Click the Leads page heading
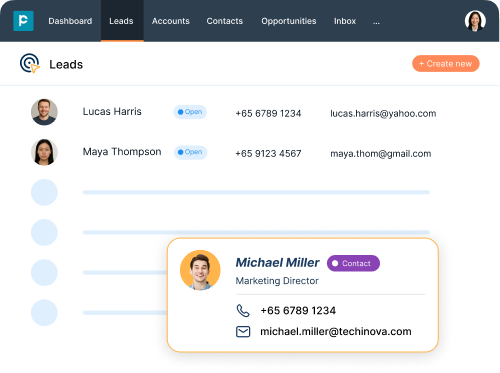500x373 pixels. 66,64
